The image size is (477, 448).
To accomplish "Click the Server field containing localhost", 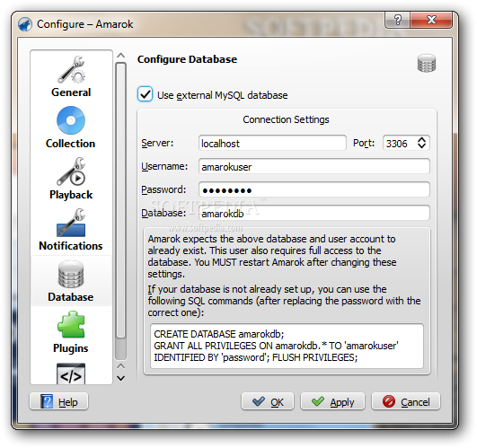I will pos(272,143).
